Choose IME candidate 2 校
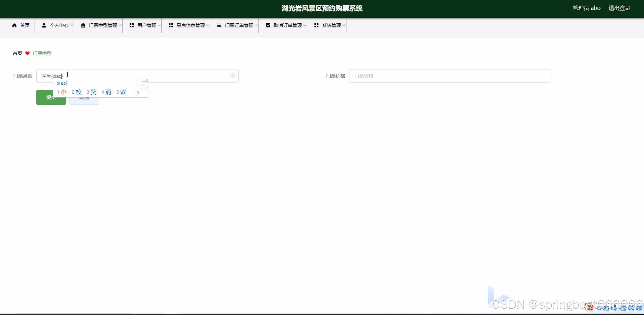 [x=77, y=92]
